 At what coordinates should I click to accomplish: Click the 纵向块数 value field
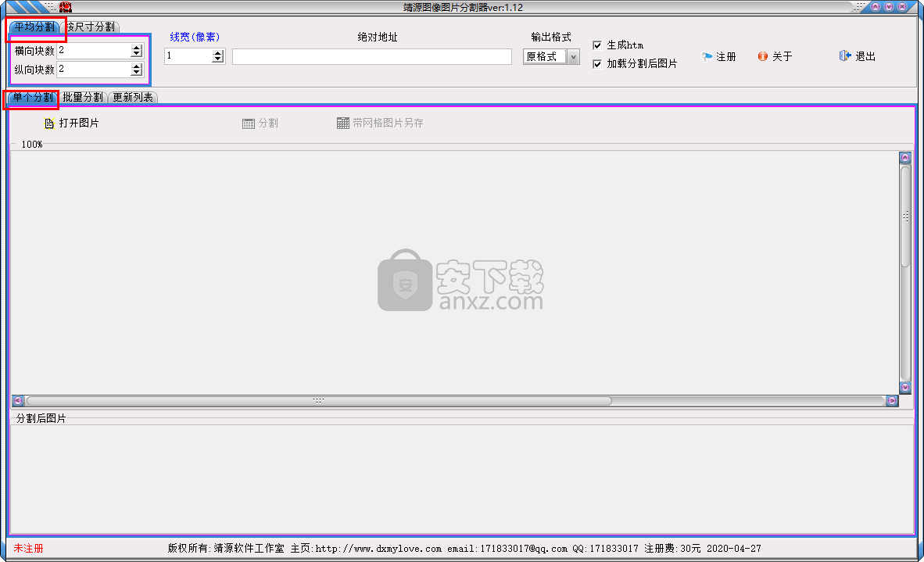coord(95,70)
